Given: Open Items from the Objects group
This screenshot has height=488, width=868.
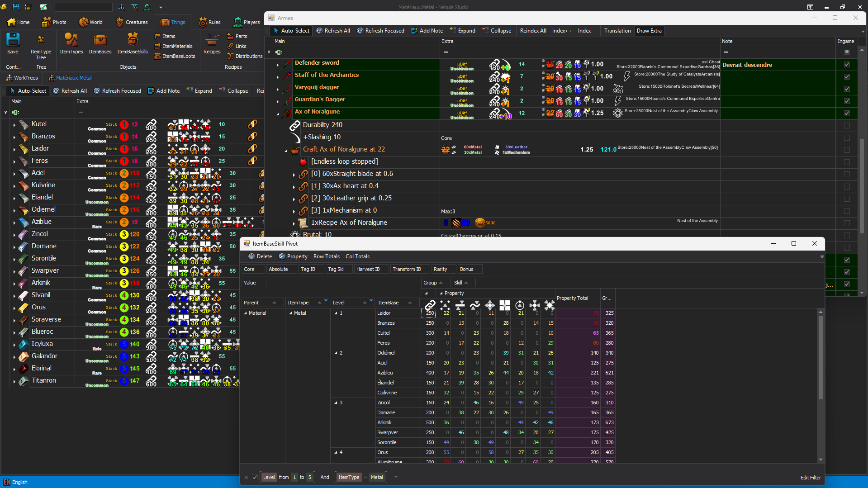Looking at the screenshot, I should pos(165,36).
